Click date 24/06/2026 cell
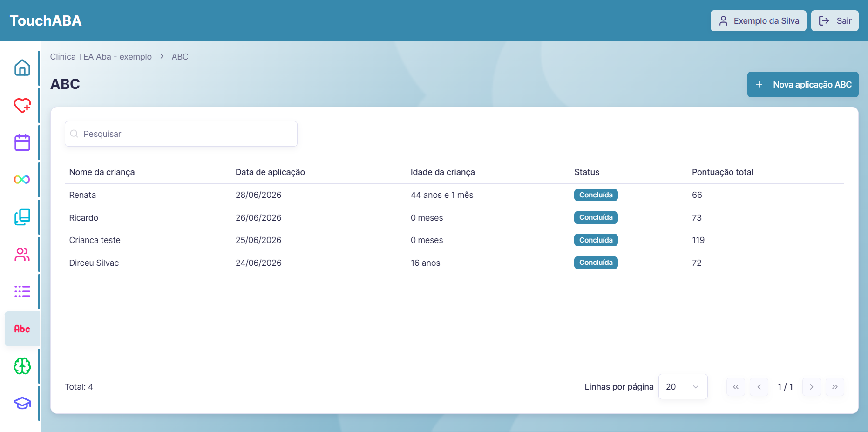 (x=258, y=263)
